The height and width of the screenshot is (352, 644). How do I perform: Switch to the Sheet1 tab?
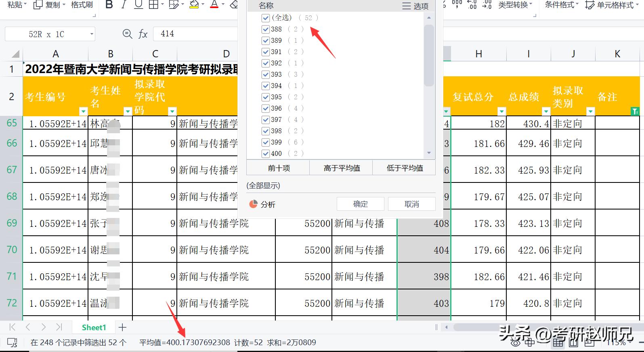coord(94,327)
